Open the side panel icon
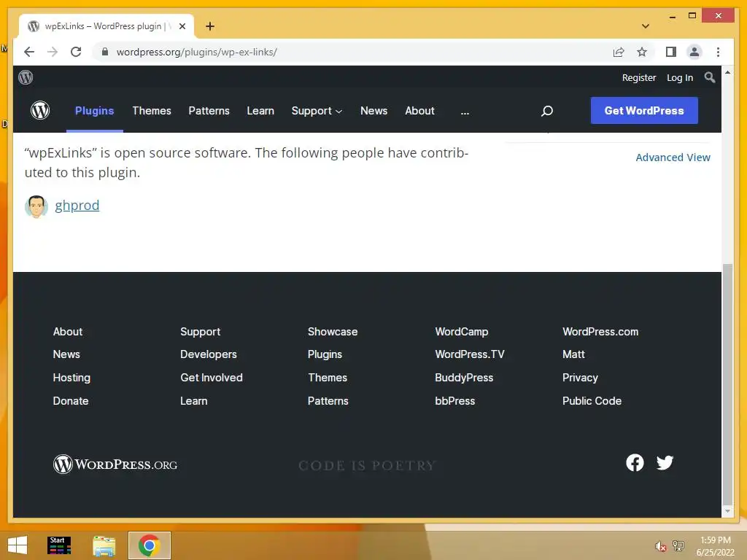747x560 pixels. [x=671, y=52]
